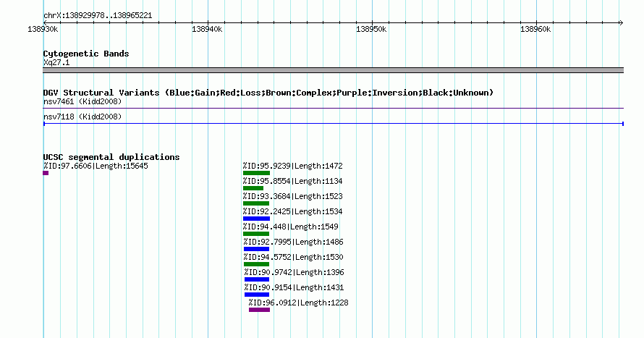Click the green bar under %ID:94.5752
The height and width of the screenshot is (338, 644).
[256, 264]
